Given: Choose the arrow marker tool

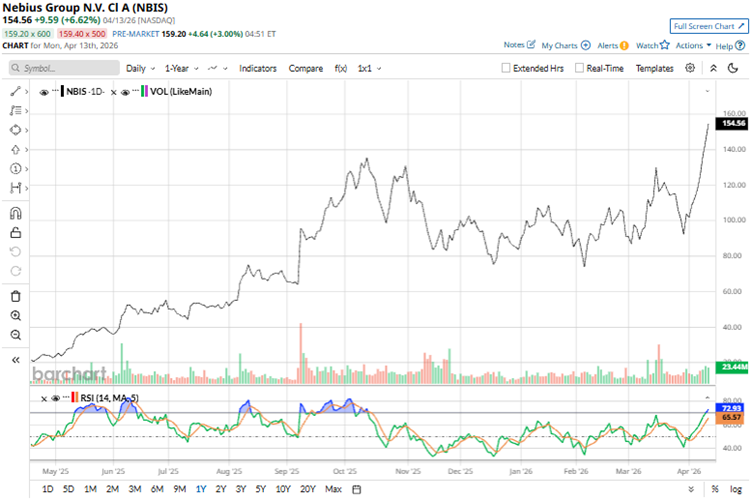Looking at the screenshot, I should [x=15, y=150].
